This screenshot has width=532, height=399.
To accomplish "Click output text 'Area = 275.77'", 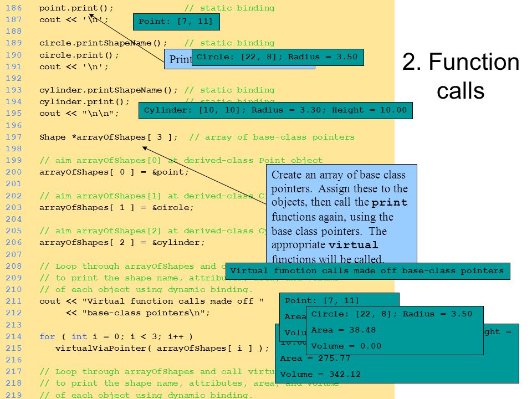I will coord(315,359).
